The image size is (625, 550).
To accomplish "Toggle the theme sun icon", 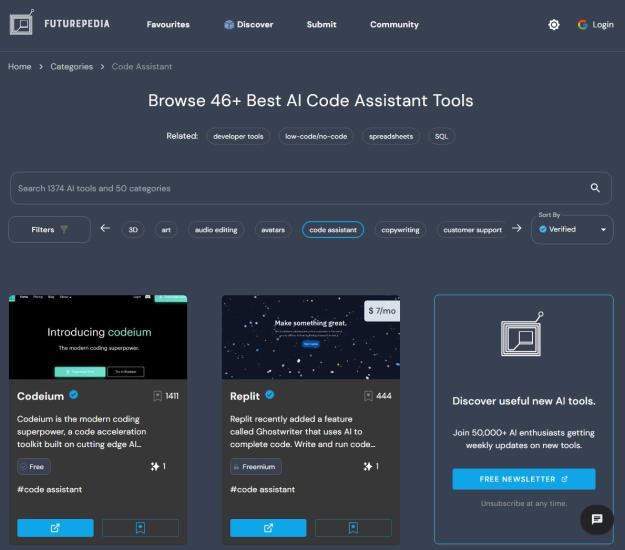I will [554, 25].
